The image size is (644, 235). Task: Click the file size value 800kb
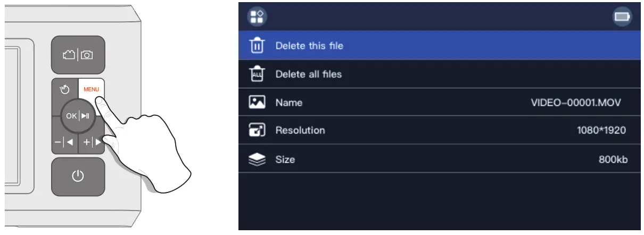[x=613, y=159]
